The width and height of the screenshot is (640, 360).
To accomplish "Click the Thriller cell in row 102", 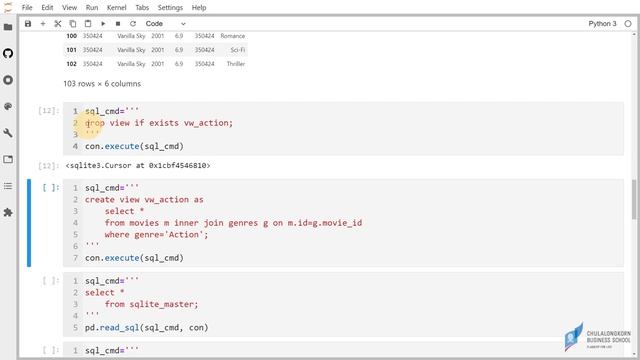I will pyautogui.click(x=236, y=64).
